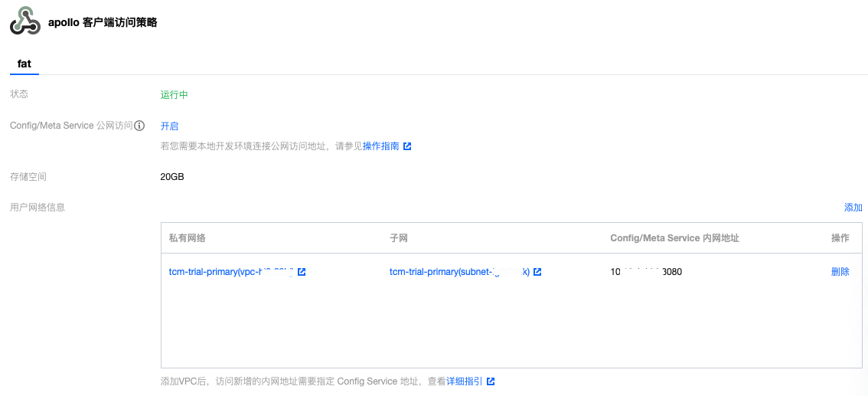Viewport: 868px width, 396px height.
Task: Click the 用户网络信息 label
Action: click(x=38, y=208)
